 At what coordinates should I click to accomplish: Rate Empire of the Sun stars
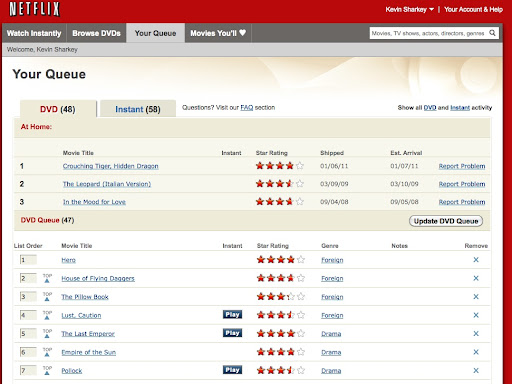pos(281,352)
